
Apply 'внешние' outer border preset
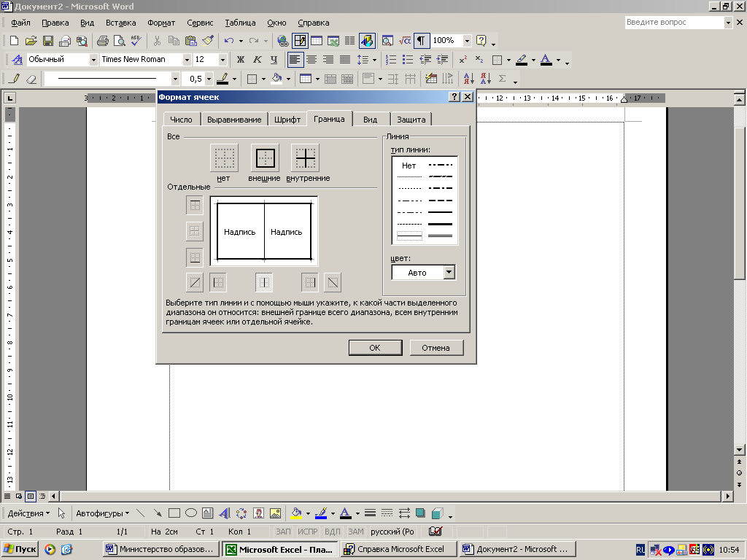point(265,157)
